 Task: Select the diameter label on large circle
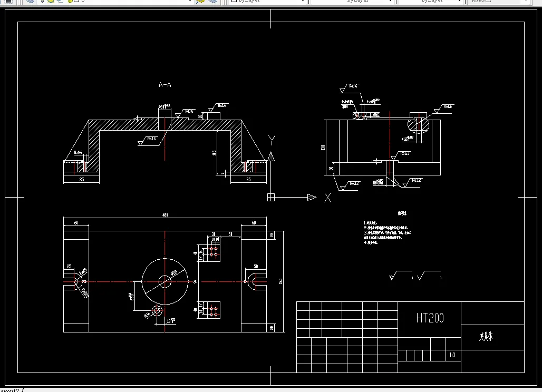[174, 273]
